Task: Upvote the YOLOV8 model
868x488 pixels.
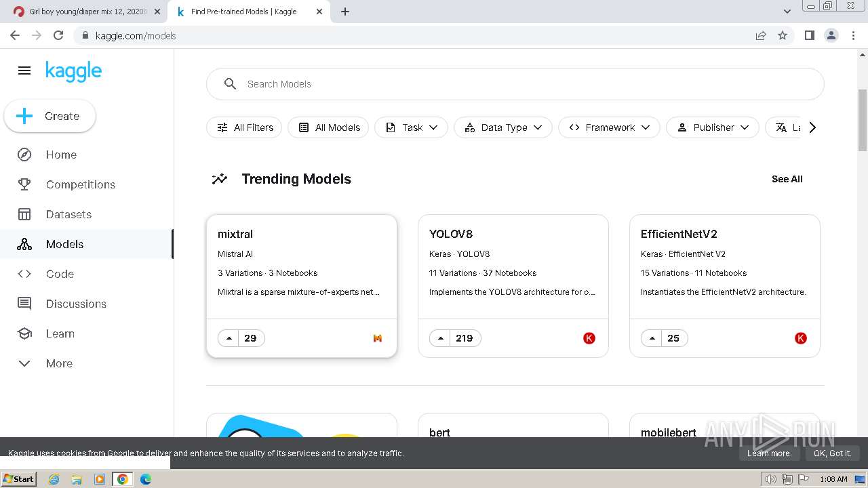Action: tap(441, 338)
